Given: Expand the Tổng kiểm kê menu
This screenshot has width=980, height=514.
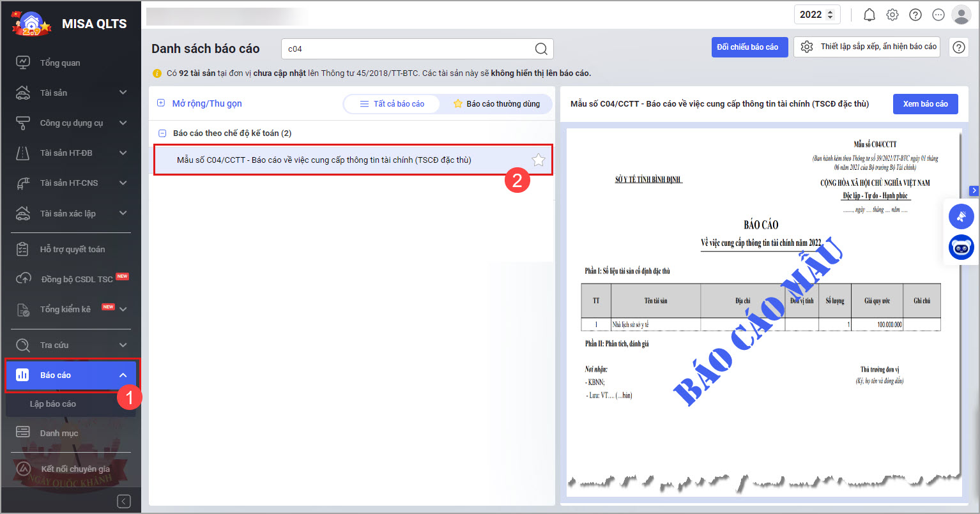Looking at the screenshot, I should [x=123, y=309].
